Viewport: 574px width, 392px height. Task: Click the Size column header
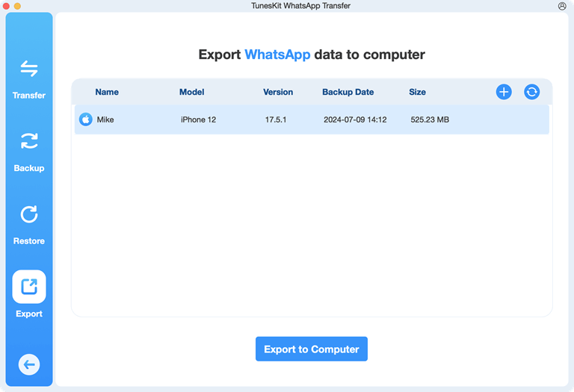pyautogui.click(x=417, y=92)
